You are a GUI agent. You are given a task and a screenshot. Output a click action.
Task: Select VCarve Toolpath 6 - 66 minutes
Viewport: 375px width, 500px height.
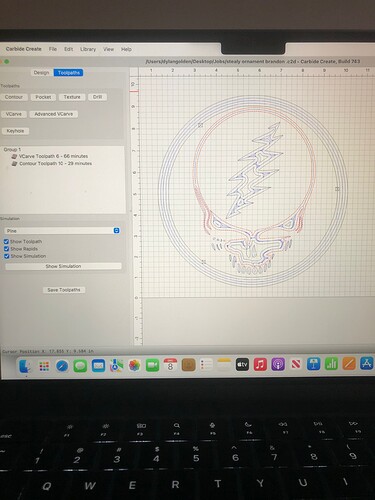click(53, 156)
